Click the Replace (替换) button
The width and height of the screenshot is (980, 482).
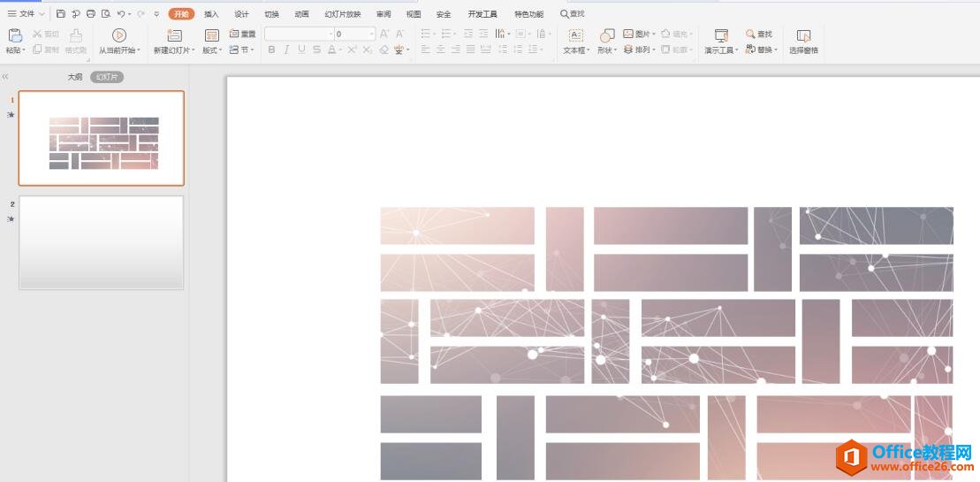[762, 50]
